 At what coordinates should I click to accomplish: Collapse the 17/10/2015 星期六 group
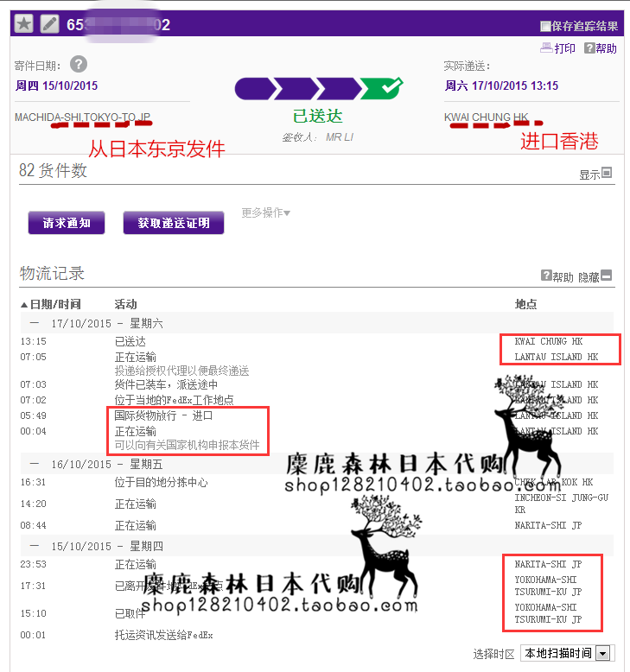[34, 323]
